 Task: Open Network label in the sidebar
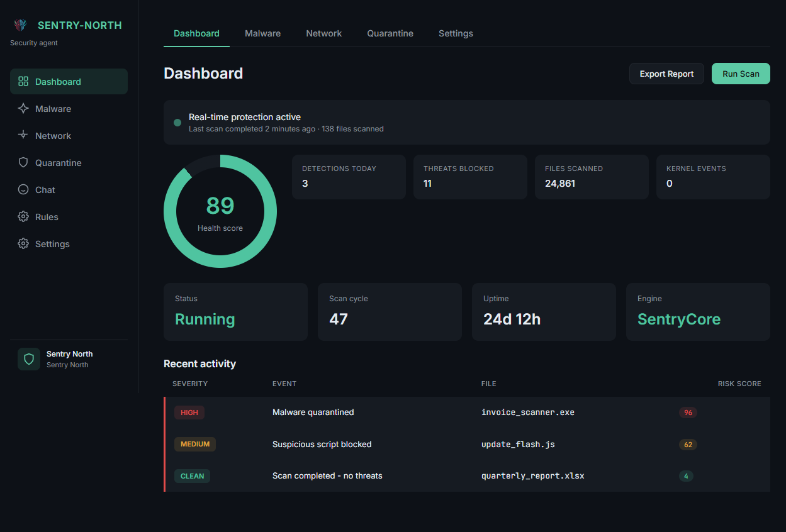click(x=53, y=136)
